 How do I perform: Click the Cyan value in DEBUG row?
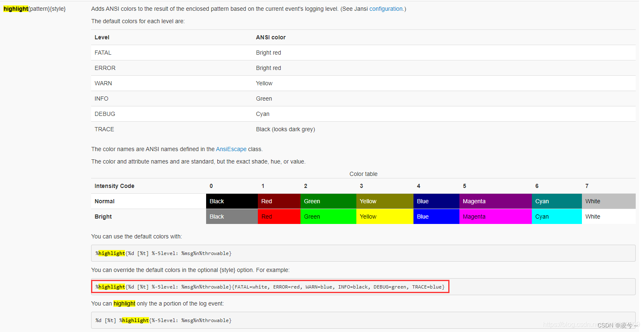point(262,114)
